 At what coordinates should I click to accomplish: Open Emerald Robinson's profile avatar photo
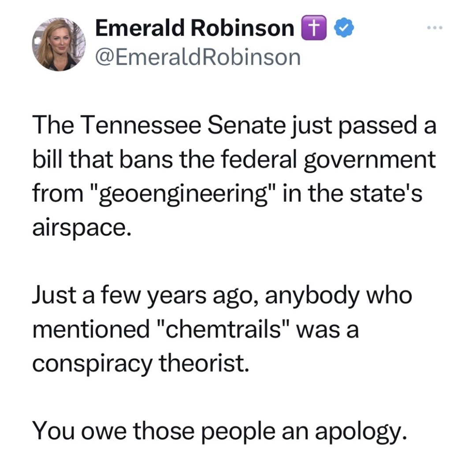pyautogui.click(x=59, y=45)
